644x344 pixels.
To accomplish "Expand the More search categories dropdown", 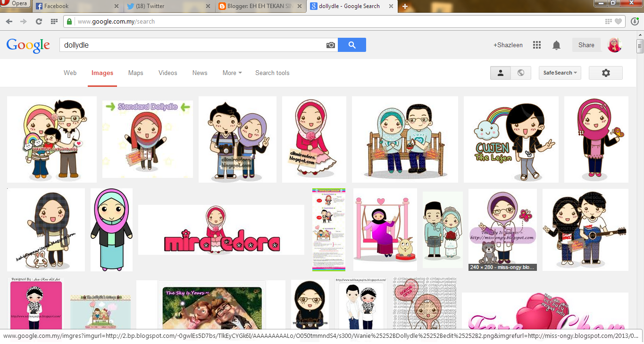I will 232,73.
